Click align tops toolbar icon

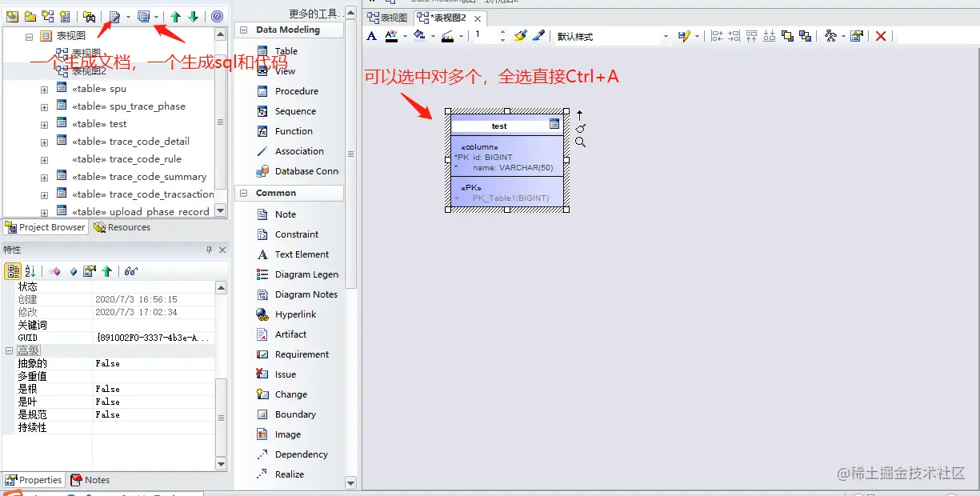pyautogui.click(x=752, y=36)
